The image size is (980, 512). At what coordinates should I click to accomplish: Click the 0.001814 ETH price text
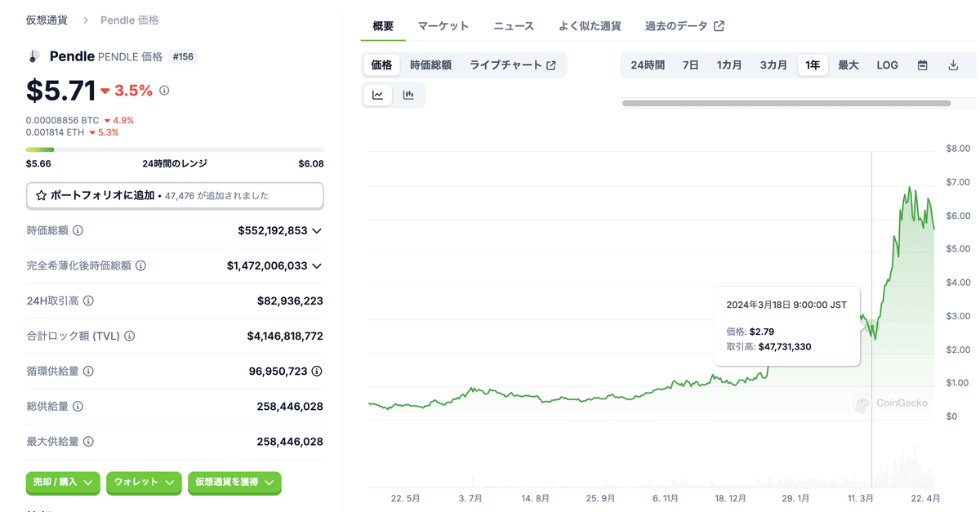coord(56,132)
